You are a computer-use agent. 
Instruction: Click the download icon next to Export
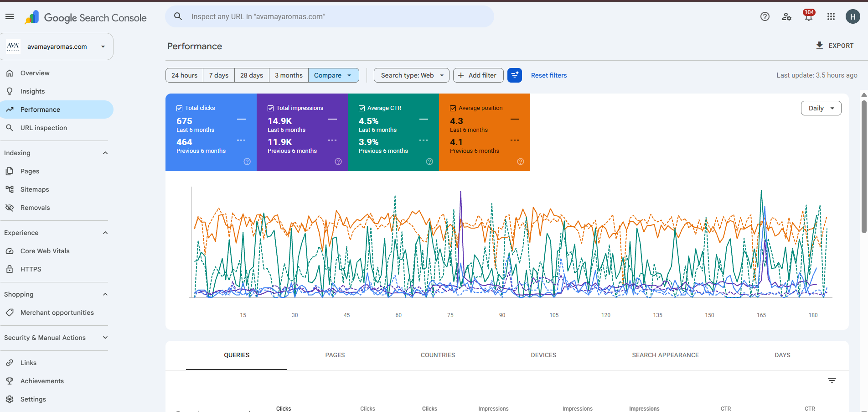pyautogui.click(x=819, y=46)
